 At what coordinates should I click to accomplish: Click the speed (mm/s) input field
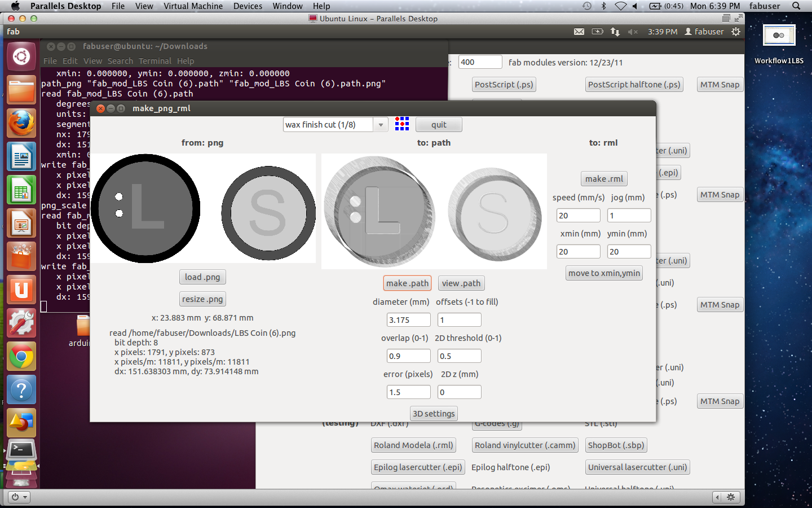[578, 215]
